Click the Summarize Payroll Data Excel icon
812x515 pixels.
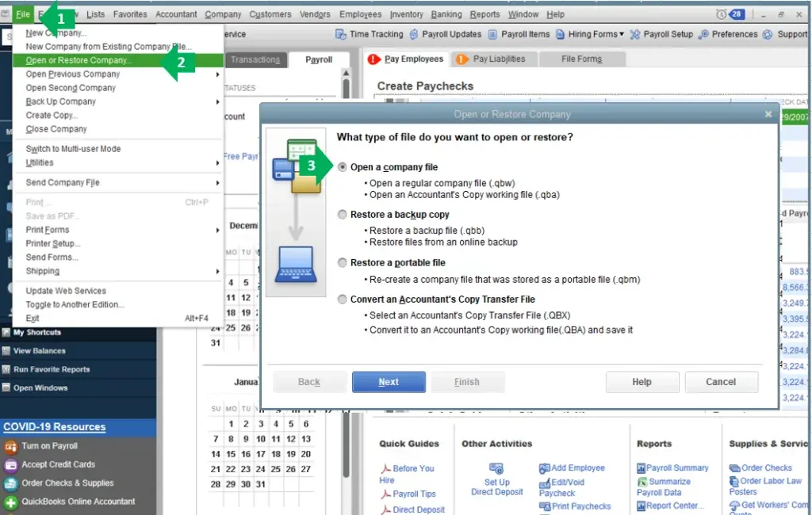(x=642, y=482)
